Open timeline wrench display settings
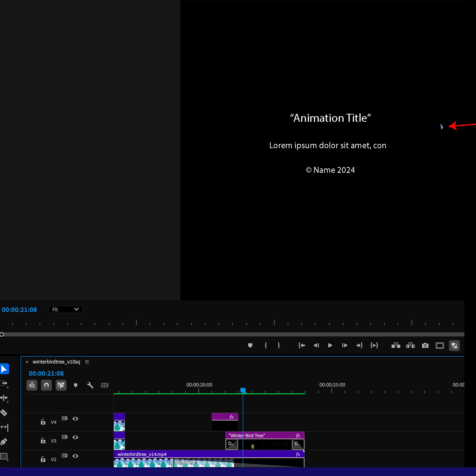 pyautogui.click(x=90, y=385)
